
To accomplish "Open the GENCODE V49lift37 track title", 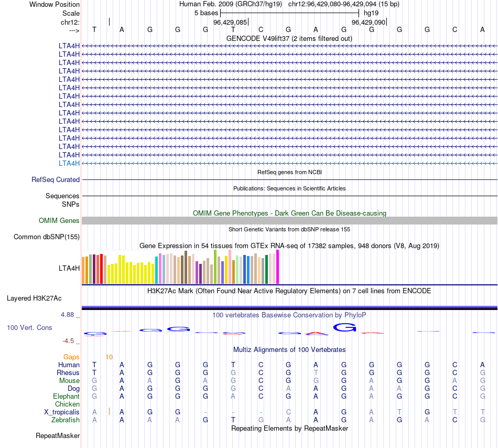I will (x=289, y=38).
